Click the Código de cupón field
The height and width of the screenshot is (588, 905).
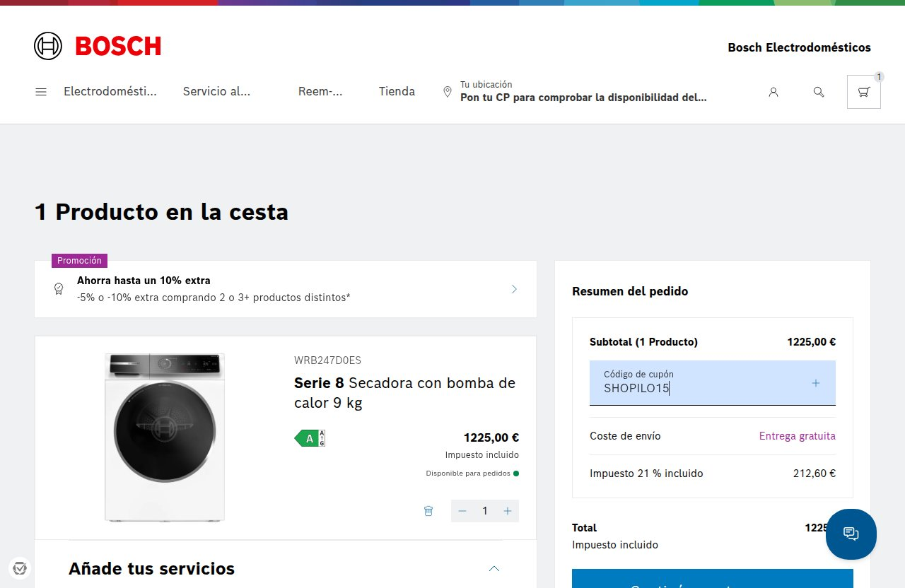pos(713,383)
